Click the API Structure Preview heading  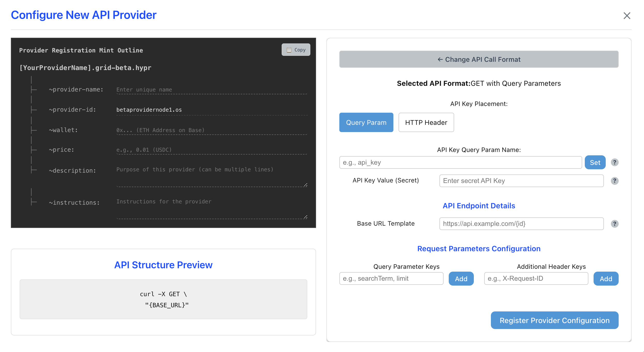pos(163,265)
